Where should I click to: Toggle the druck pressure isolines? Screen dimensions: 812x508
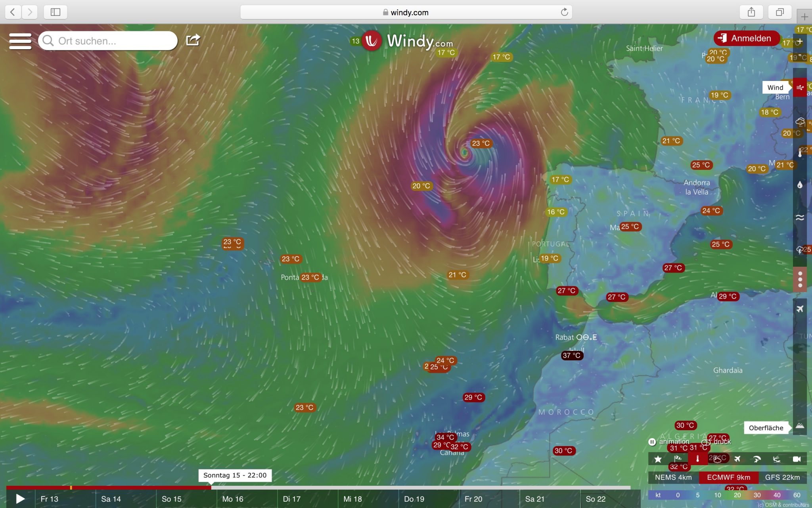(x=706, y=442)
